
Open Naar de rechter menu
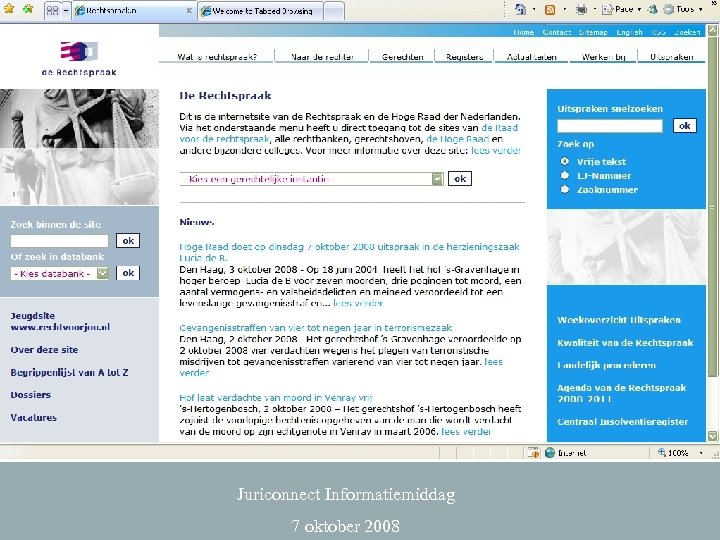pos(322,57)
